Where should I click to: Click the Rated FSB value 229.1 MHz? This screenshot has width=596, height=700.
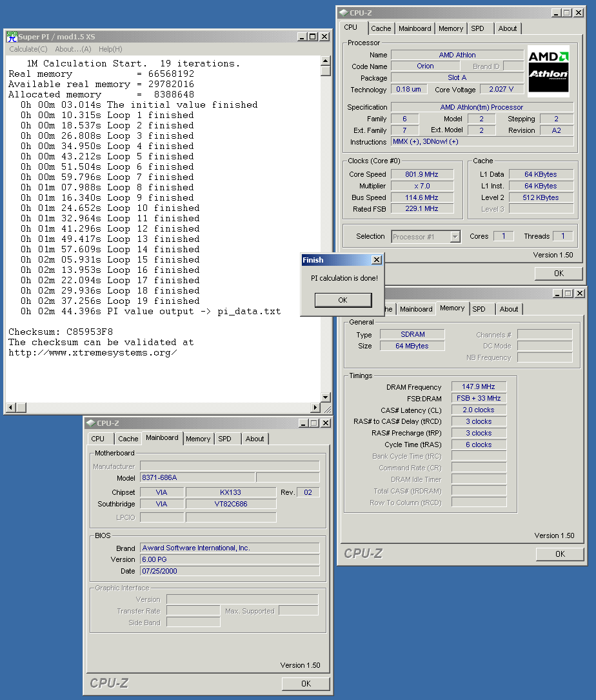422,208
